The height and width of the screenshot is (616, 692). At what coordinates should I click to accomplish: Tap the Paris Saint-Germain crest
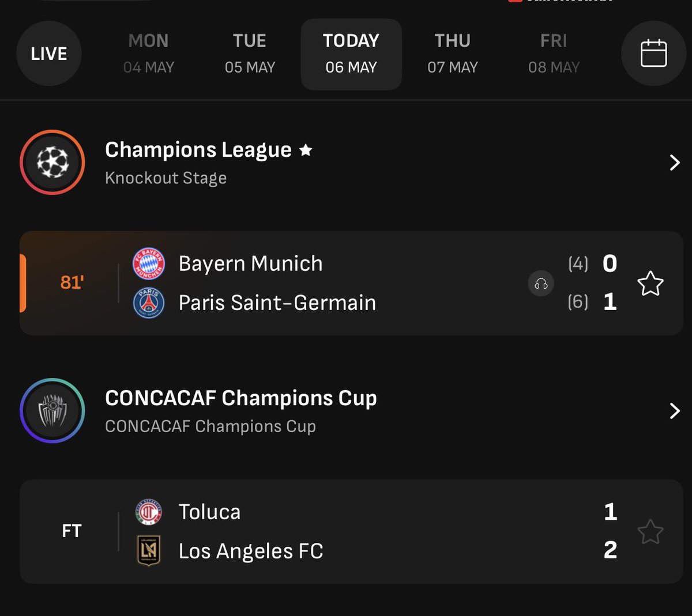tap(149, 303)
